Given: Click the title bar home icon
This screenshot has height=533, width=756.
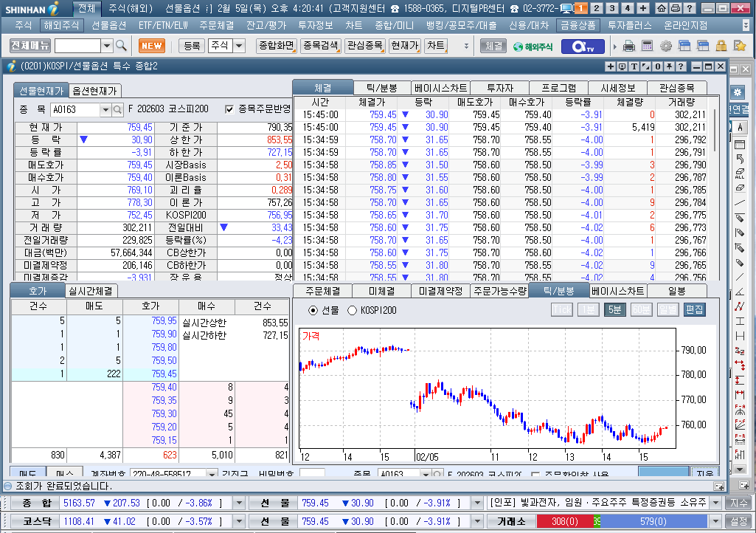Looking at the screenshot, I should tap(662, 8).
